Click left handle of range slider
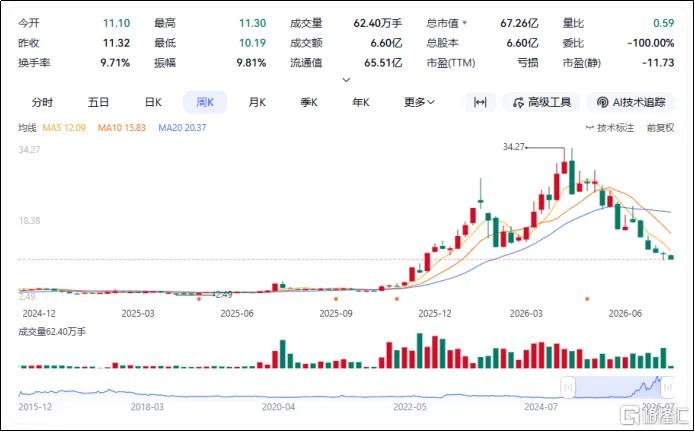This screenshot has width=695, height=432. [x=568, y=388]
